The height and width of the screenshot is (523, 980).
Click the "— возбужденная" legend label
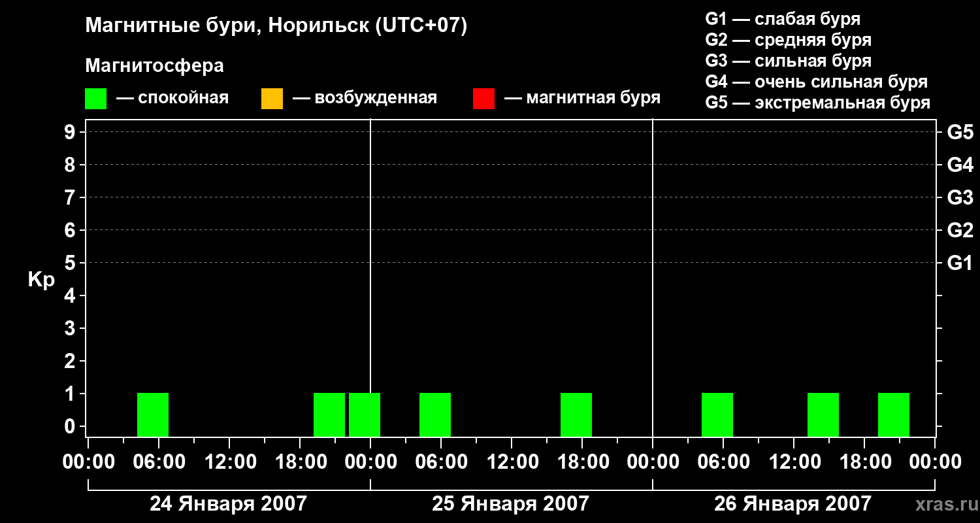coord(365,98)
